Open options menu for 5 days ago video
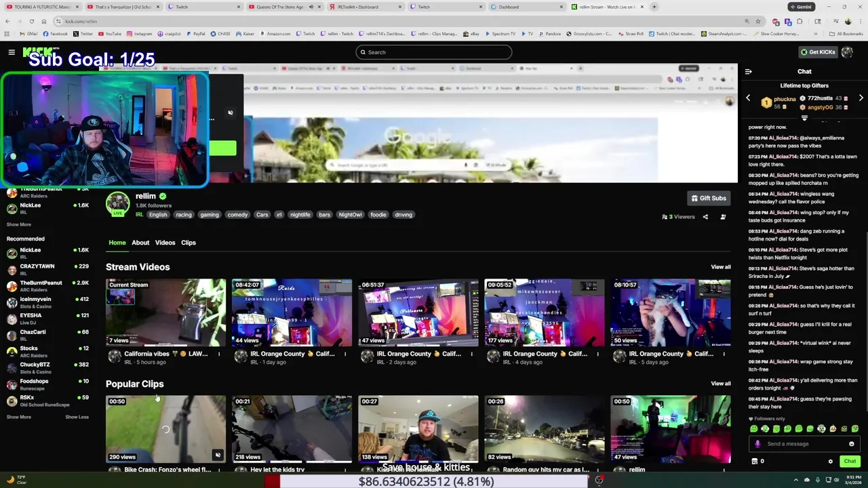868x488 pixels. click(x=724, y=354)
